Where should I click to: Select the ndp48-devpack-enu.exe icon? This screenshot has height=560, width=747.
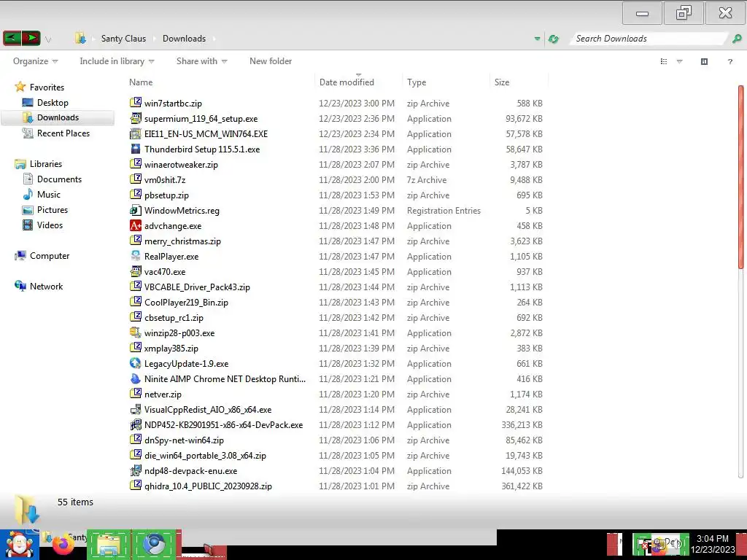pyautogui.click(x=136, y=470)
